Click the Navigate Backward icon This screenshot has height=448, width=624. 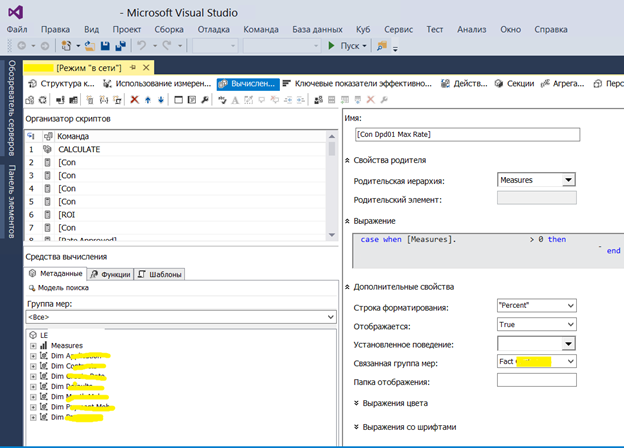click(x=21, y=46)
